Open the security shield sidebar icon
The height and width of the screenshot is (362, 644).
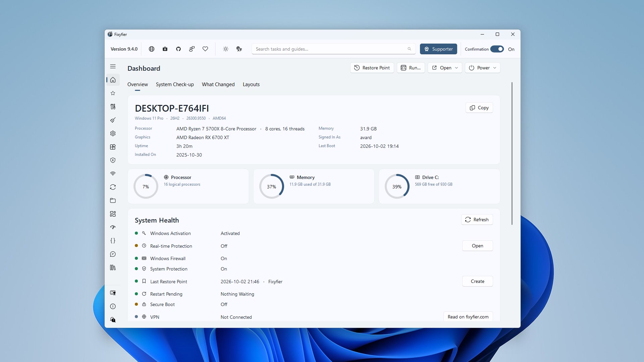(x=113, y=160)
